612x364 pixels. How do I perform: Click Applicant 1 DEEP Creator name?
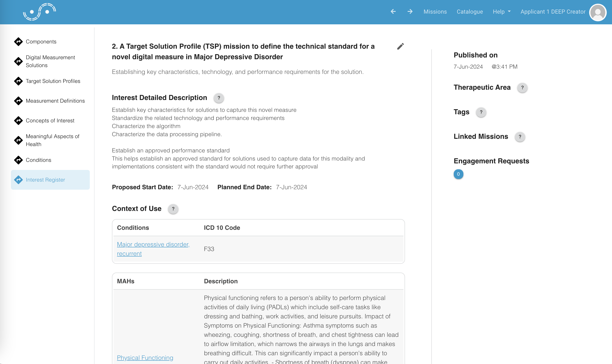pos(553,12)
